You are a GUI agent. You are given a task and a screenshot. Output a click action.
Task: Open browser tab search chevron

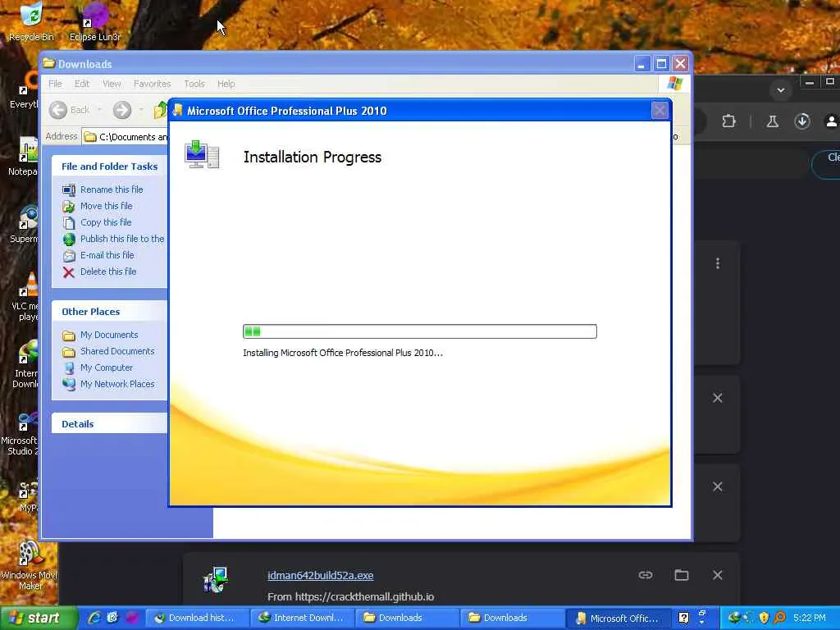click(781, 89)
